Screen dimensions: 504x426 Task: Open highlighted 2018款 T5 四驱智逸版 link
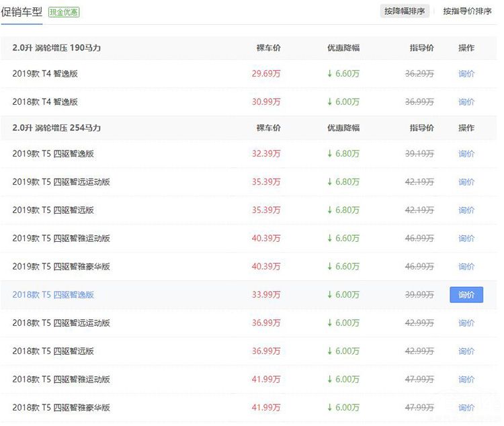[x=53, y=295]
